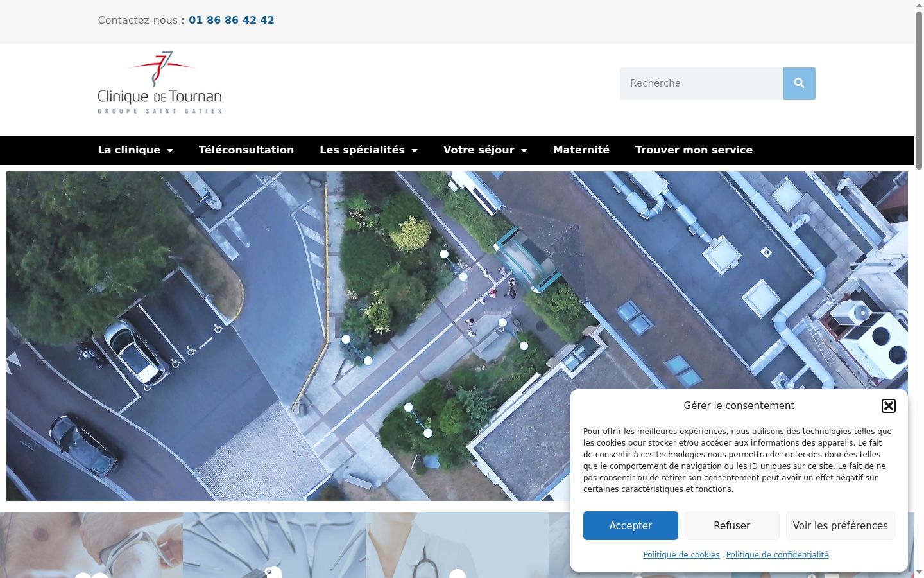Expand the Votre séjour dropdown menu
This screenshot has height=578, width=924.
click(485, 150)
